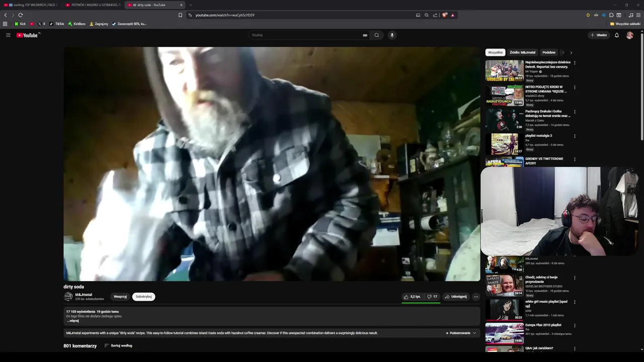Start voice search with microphone icon
This screenshot has height=362, width=644.
pyautogui.click(x=392, y=35)
